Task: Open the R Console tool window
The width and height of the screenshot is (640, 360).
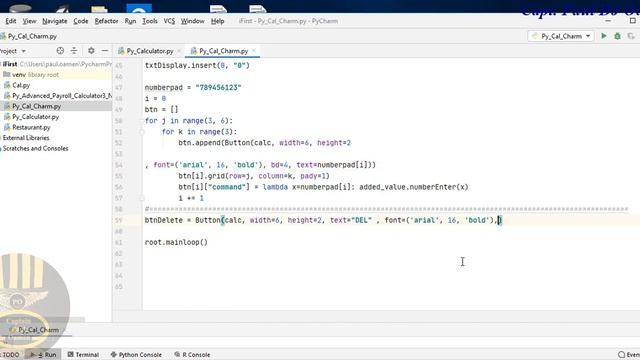Action: (x=192, y=355)
